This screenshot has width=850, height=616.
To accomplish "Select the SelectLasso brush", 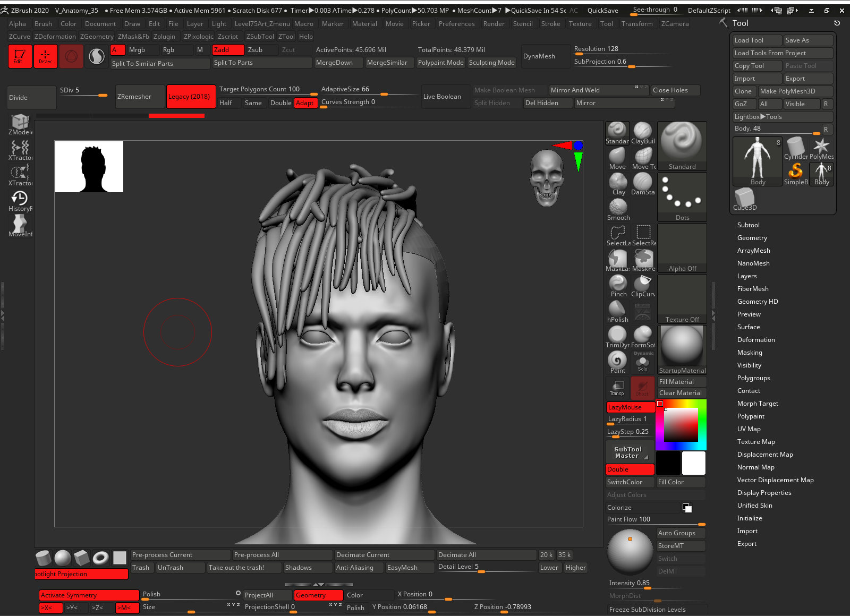I will click(x=618, y=235).
